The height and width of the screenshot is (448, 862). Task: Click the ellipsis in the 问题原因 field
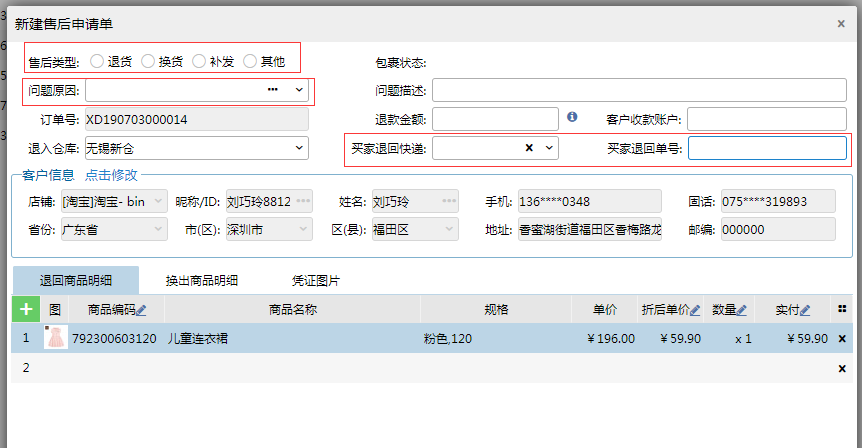click(272, 90)
